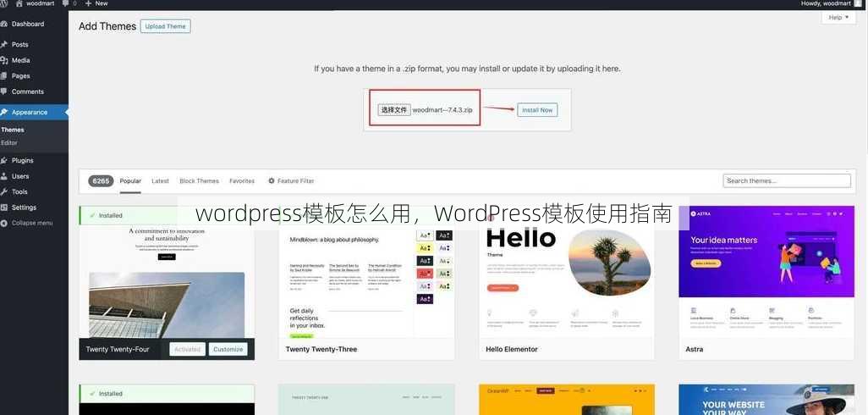Viewport: 868px width, 415px height.
Task: Select the Twenty Twenty-One theme thumbnail
Action: 366,400
